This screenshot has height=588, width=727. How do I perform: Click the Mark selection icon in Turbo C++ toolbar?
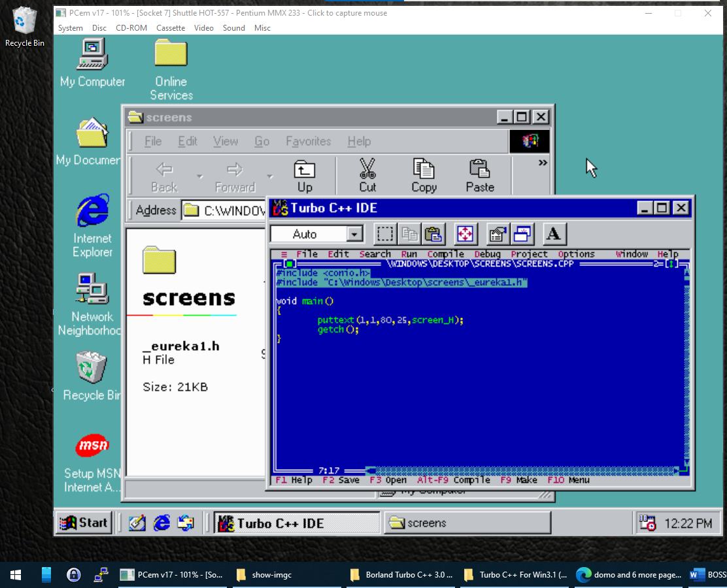(385, 234)
